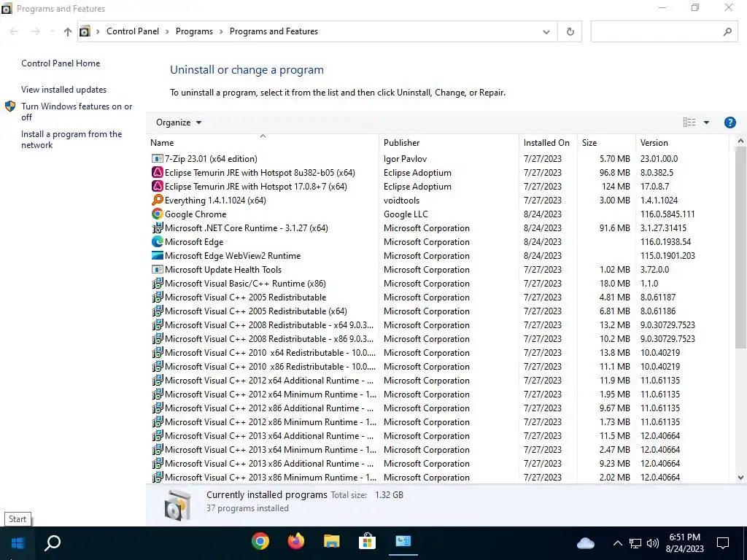Screen dimensions: 747x560
Task: Navigate to Programs breadcrumb
Action: [194, 31]
